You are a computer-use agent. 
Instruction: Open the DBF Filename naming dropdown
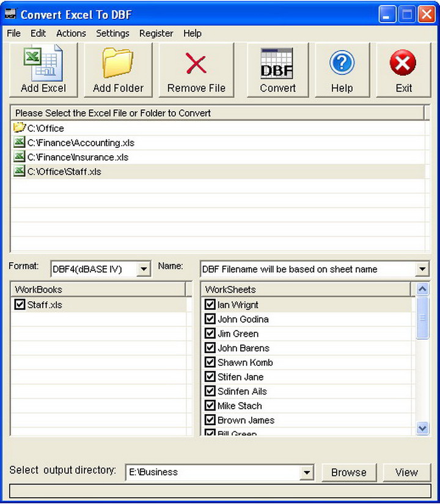[x=422, y=269]
